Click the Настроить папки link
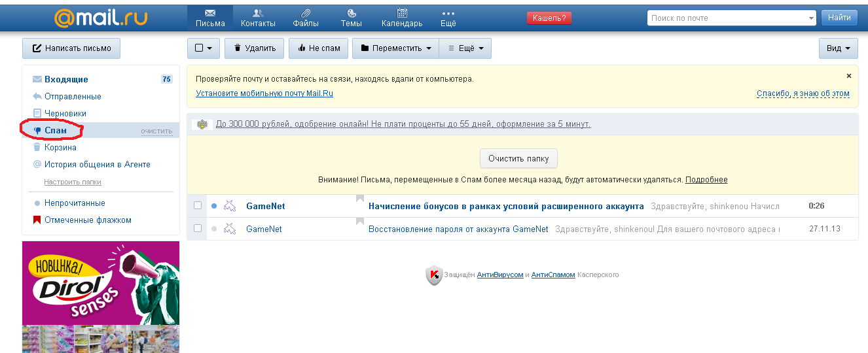This screenshot has height=353, width=868. coord(73,182)
